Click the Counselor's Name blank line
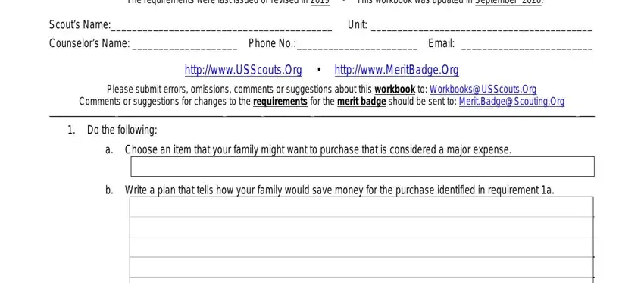644x283 pixels. [x=184, y=46]
